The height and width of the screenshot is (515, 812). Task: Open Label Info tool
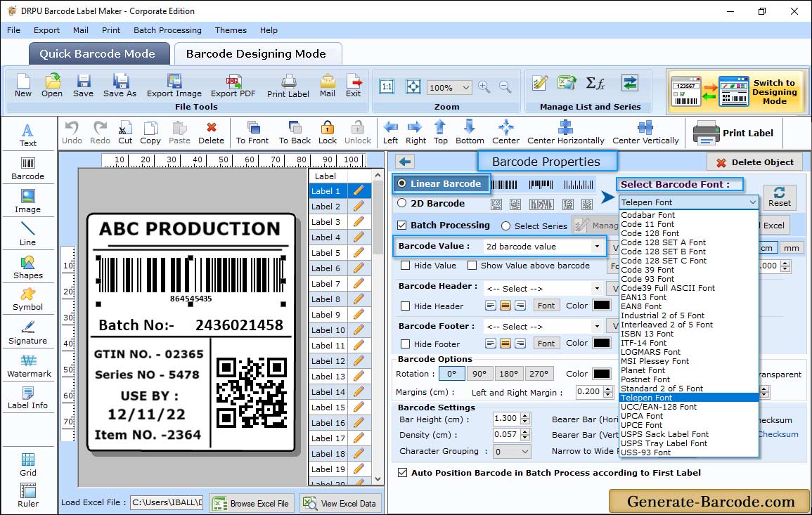[x=28, y=398]
